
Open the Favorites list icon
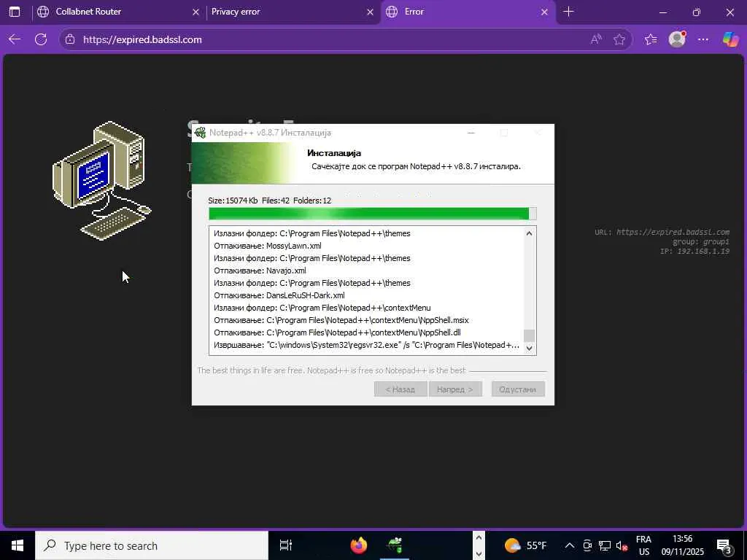651,39
